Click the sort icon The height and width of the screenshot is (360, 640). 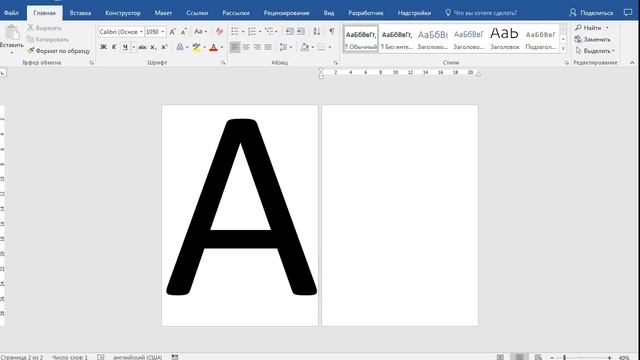[x=316, y=31]
